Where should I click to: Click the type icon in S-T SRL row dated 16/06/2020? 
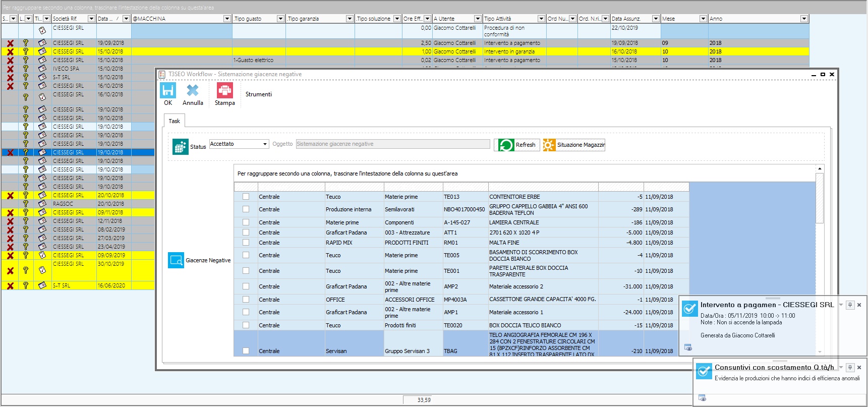click(42, 285)
